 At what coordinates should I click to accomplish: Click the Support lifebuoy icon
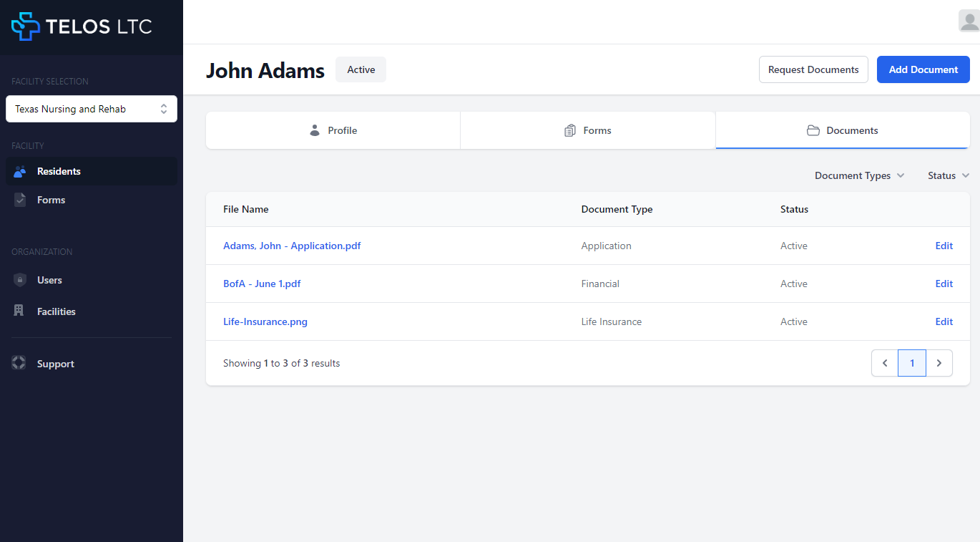[x=19, y=364]
